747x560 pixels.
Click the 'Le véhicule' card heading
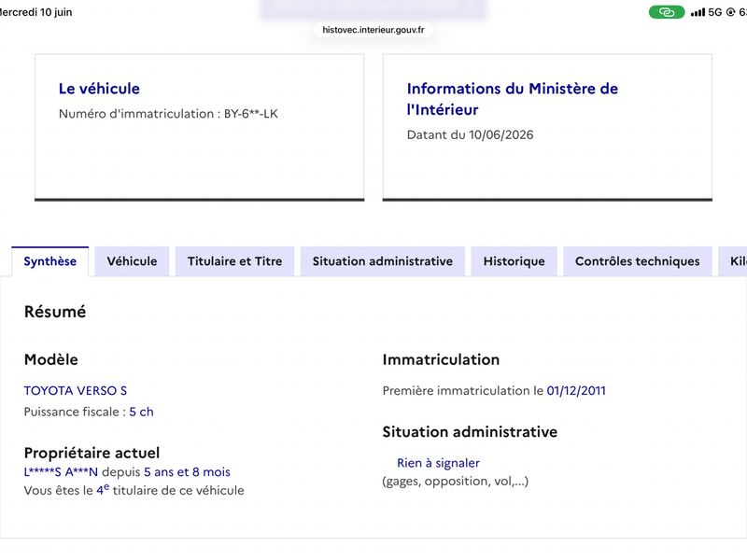click(99, 89)
